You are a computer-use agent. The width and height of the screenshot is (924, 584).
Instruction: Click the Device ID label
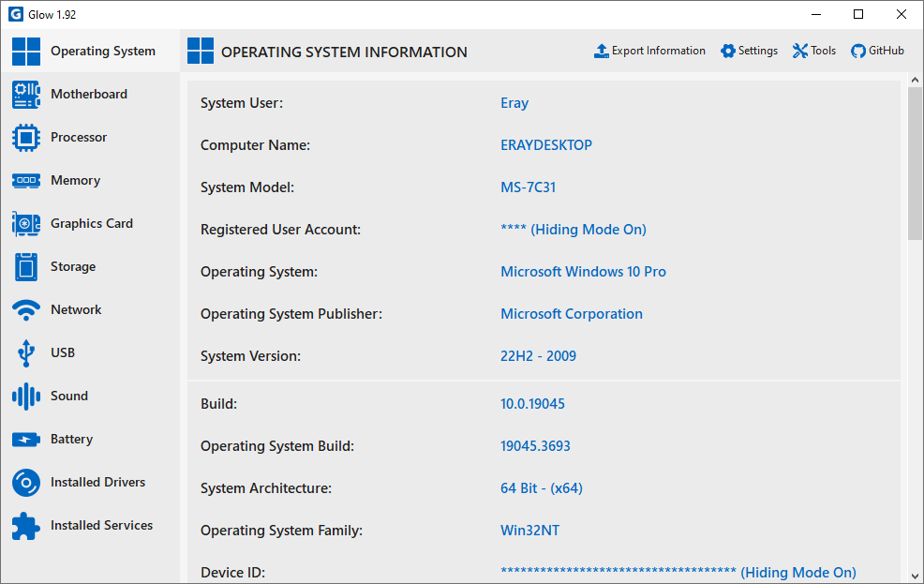pyautogui.click(x=232, y=572)
